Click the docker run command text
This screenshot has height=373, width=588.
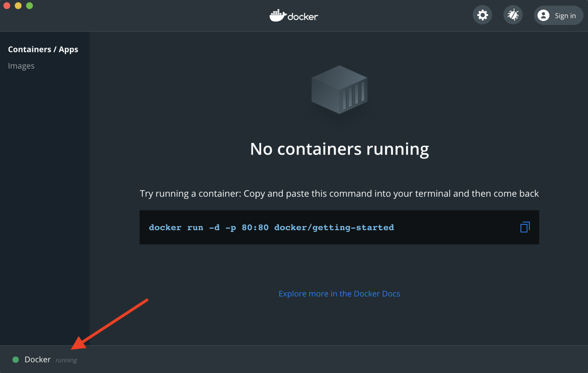[x=271, y=228]
